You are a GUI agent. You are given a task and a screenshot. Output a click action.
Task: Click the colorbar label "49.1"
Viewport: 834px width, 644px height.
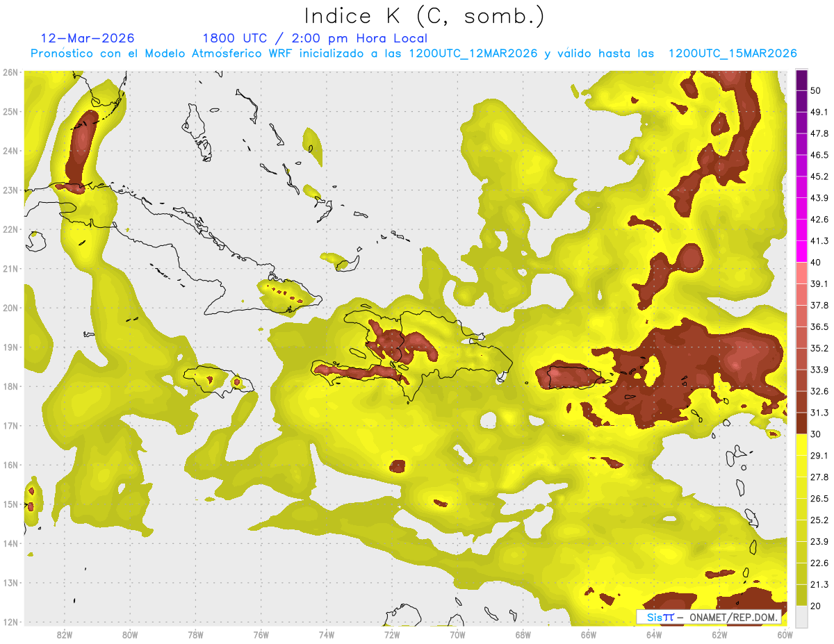click(819, 113)
